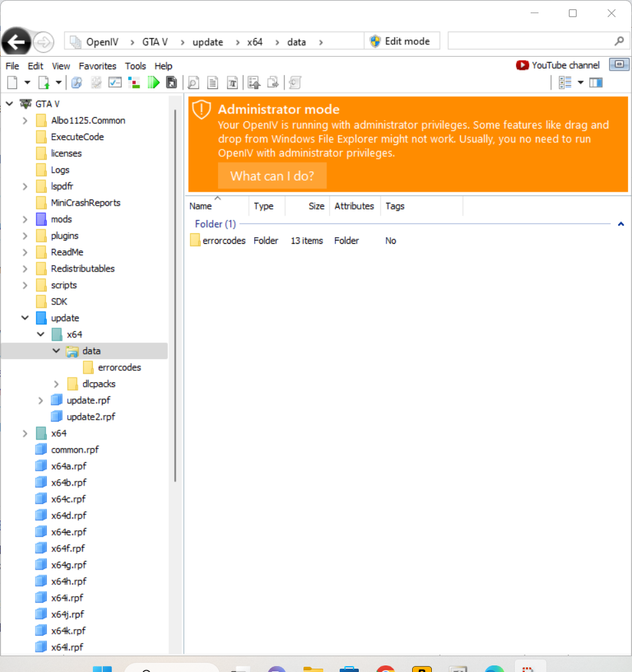Toggle the preview pane layout button
The width and height of the screenshot is (632, 672).
pyautogui.click(x=596, y=82)
